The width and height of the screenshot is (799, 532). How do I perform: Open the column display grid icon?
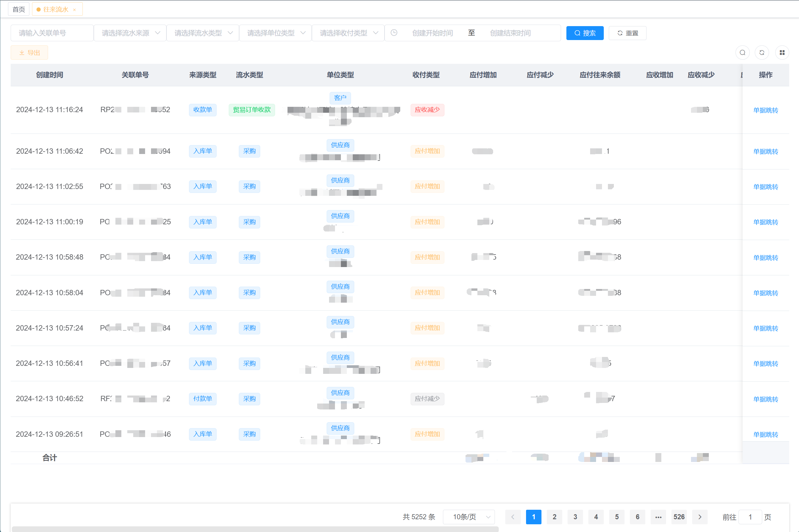[x=782, y=53]
